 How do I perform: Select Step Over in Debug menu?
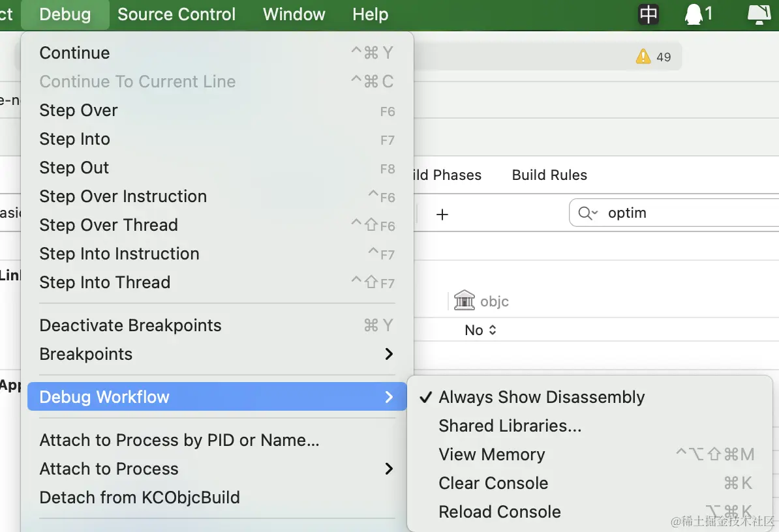point(78,110)
